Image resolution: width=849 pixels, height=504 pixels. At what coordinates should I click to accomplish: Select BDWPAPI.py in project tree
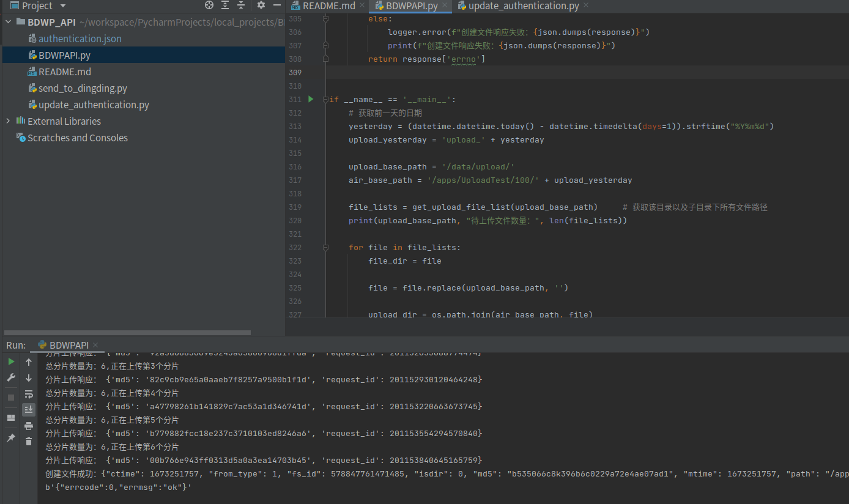click(65, 55)
